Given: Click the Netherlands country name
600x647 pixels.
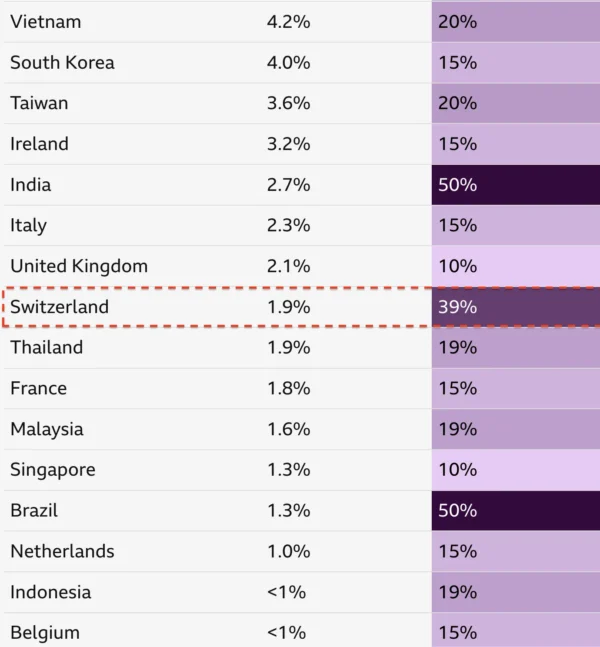Looking at the screenshot, I should [62, 551].
